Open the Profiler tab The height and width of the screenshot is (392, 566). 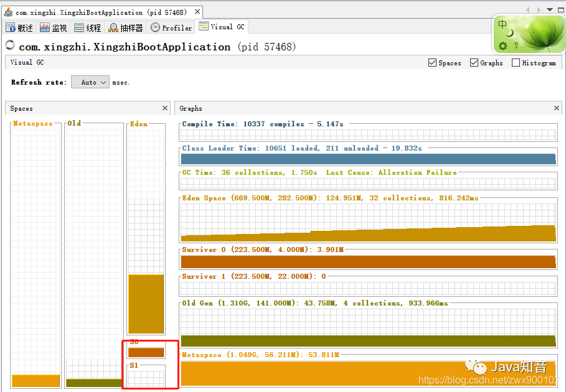(171, 28)
